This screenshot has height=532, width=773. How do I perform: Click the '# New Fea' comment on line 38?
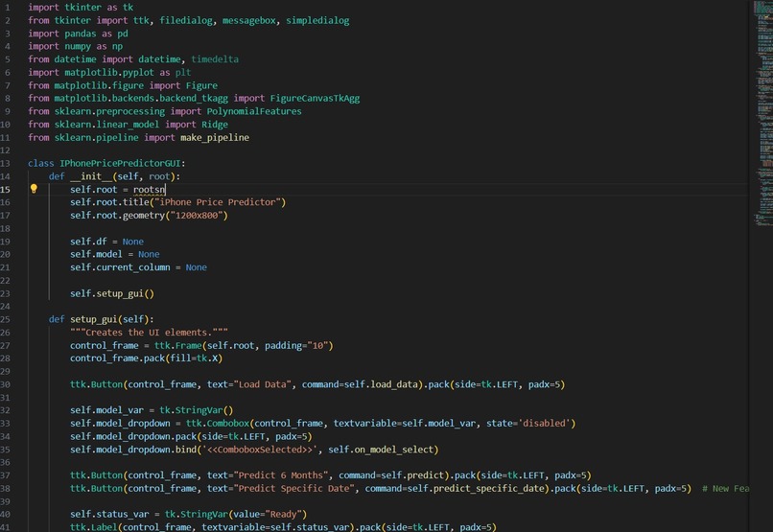point(725,489)
